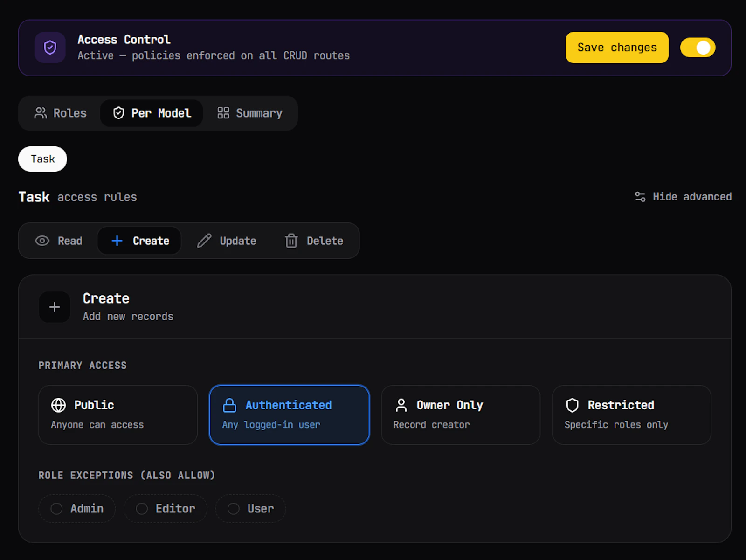Choose Authenticated primary access card

289,415
